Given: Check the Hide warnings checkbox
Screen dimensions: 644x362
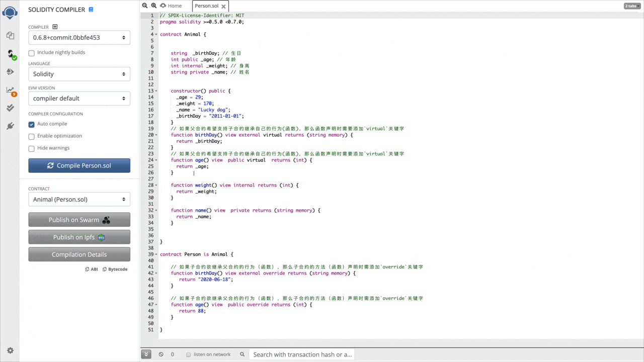Looking at the screenshot, I should tap(32, 148).
